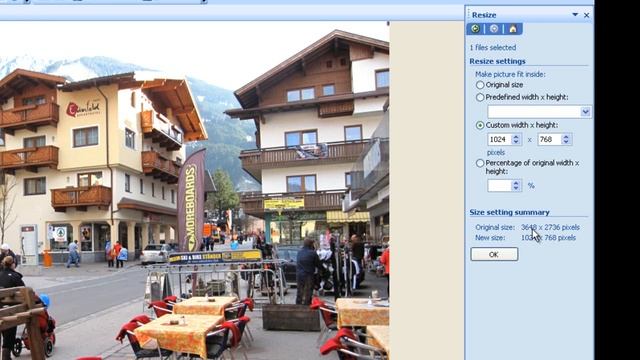This screenshot has width=640, height=360.
Task: Select Percentage of original width x height
Action: [x=480, y=163]
